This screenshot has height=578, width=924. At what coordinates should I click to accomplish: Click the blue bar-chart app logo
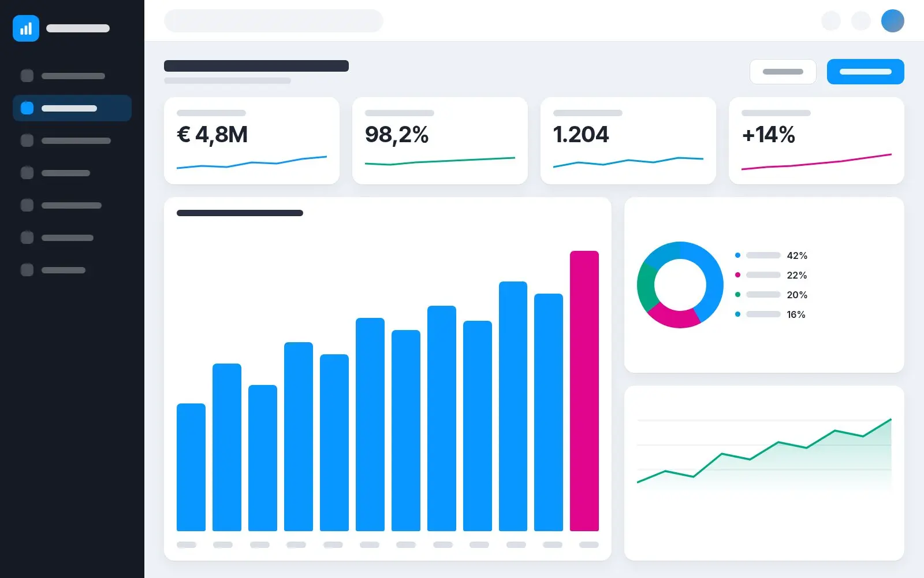pos(26,28)
